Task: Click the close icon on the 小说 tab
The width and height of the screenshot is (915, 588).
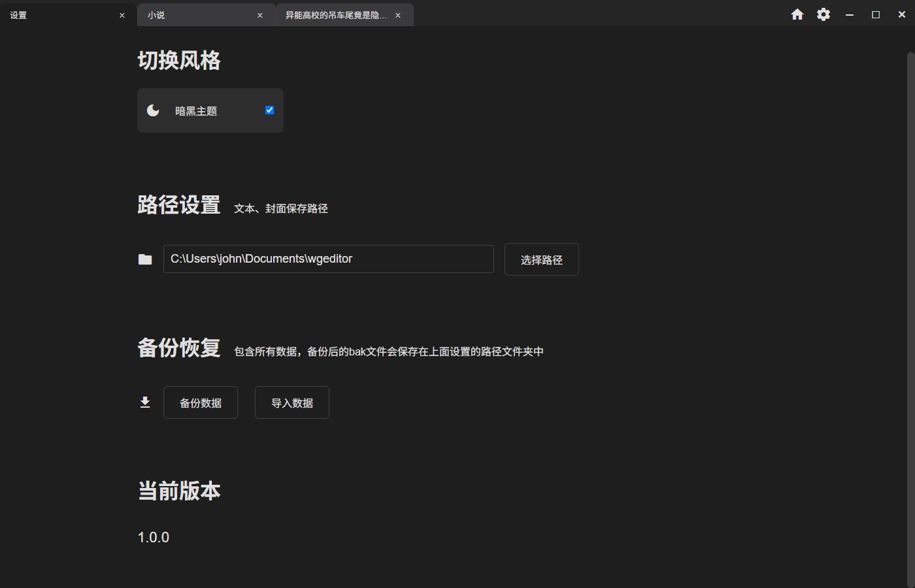Action: (x=259, y=14)
